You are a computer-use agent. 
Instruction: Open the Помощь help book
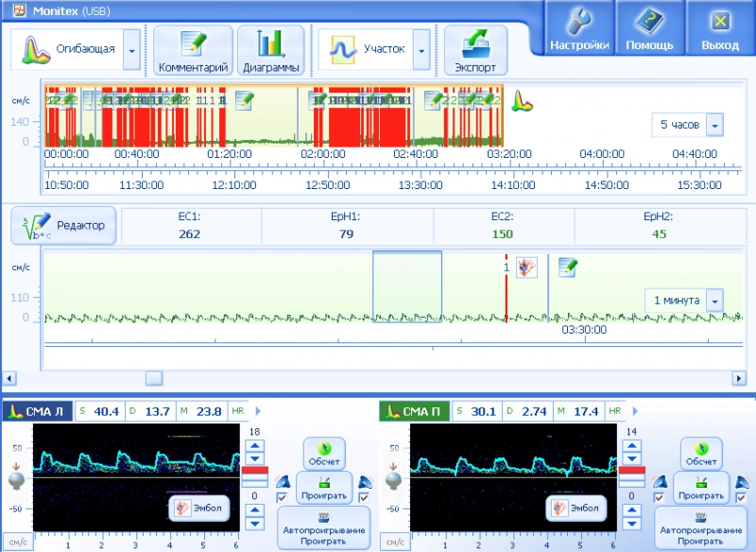pos(649,28)
